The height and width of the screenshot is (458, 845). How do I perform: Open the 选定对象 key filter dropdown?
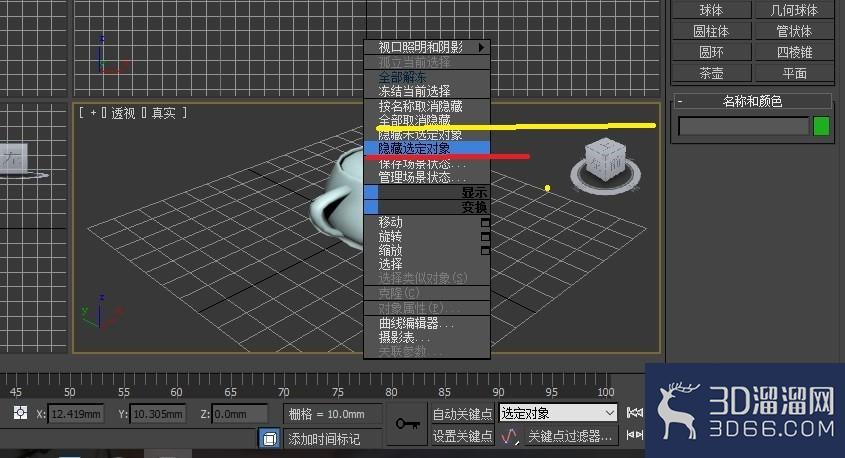click(x=558, y=413)
